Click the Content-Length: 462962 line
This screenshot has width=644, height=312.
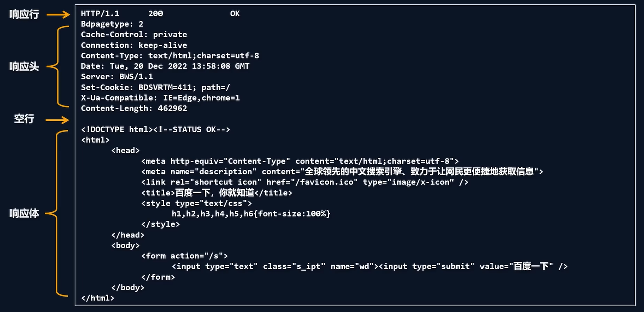tap(134, 108)
